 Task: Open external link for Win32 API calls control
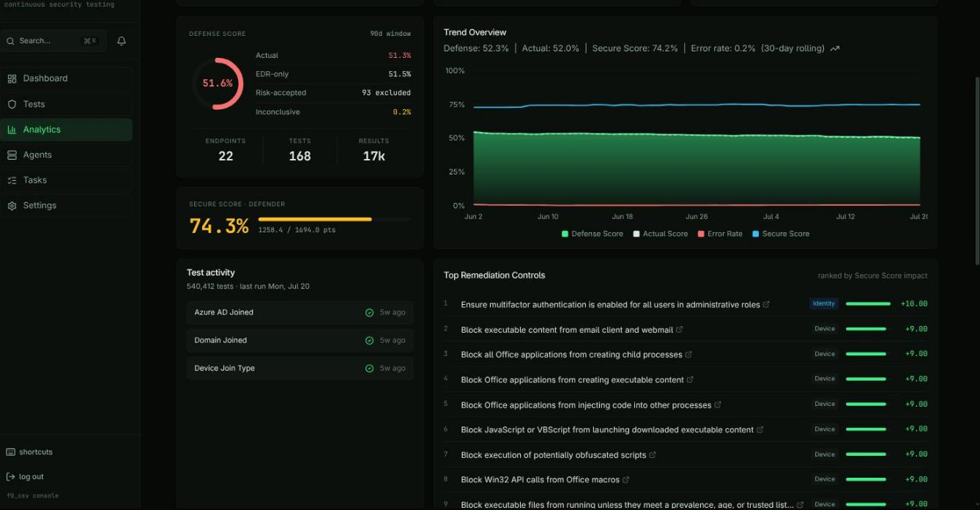(626, 479)
